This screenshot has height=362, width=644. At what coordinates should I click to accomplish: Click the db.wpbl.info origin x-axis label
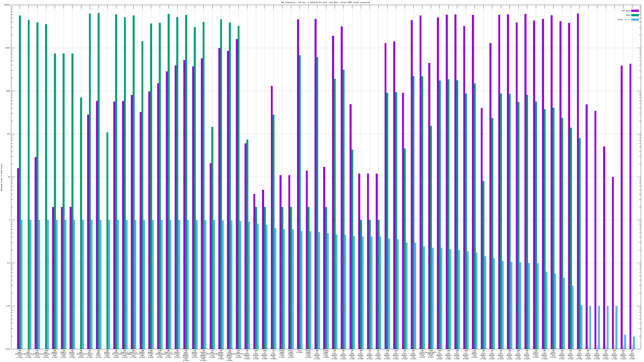click(98, 354)
